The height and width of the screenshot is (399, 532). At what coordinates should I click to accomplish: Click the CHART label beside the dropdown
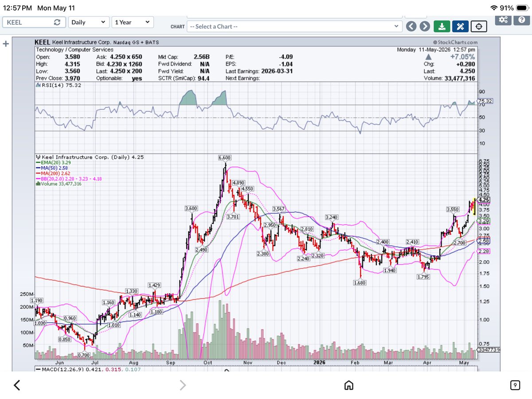(177, 27)
